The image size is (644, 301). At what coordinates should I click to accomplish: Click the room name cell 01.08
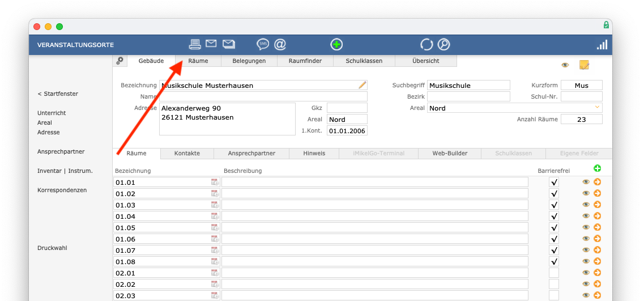167,261
